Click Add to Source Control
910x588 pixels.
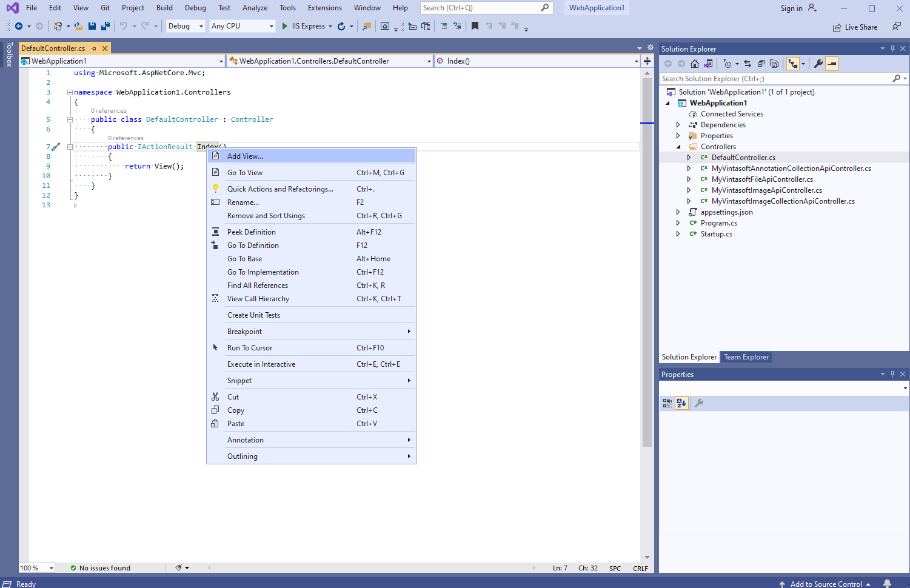(825, 584)
